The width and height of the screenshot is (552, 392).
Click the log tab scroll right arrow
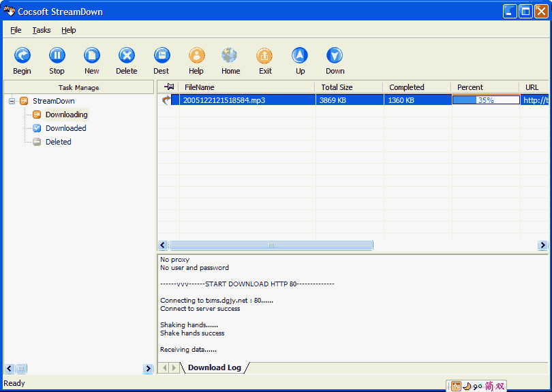click(174, 367)
